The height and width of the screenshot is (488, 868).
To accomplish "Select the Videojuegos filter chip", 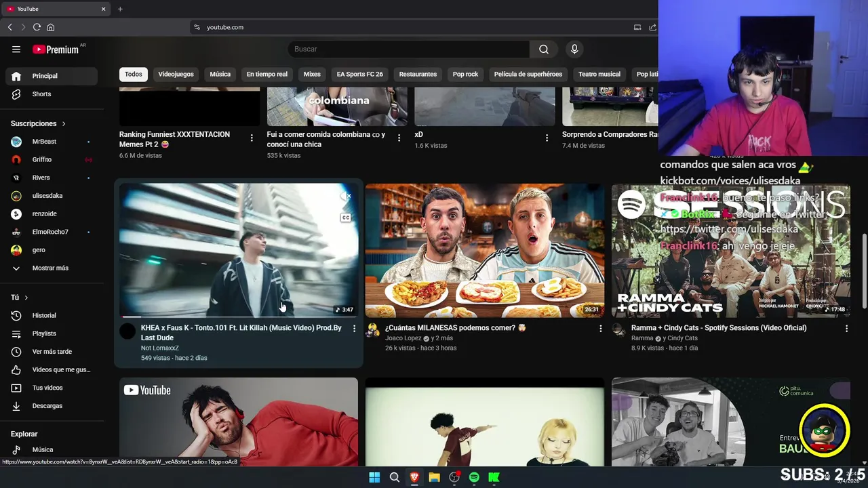I will 176,74.
